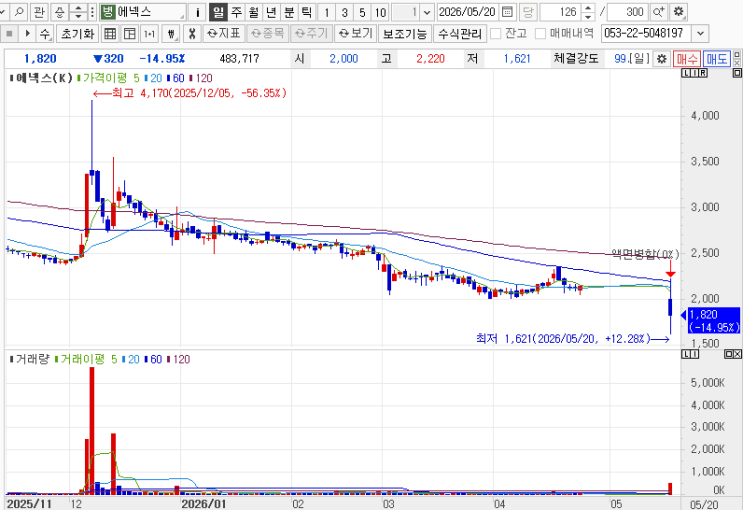Select the grid table layout icon
743x510 pixels.
[x=110, y=34]
